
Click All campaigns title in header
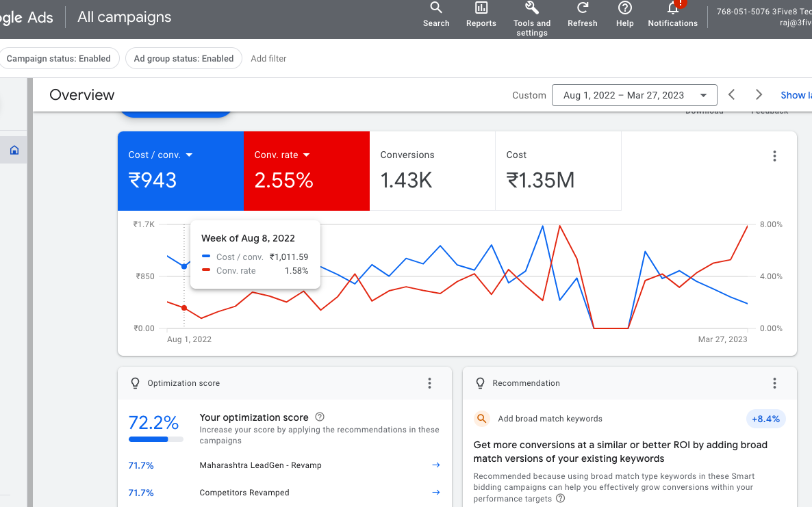(125, 17)
